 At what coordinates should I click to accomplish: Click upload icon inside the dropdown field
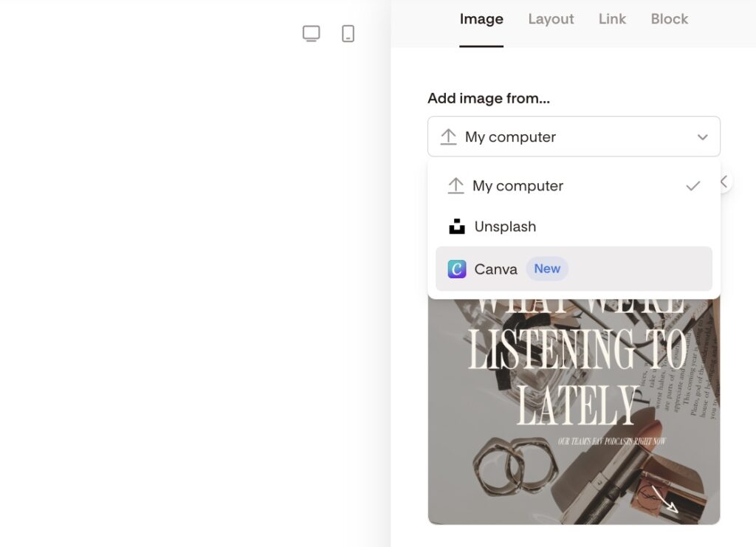tap(448, 137)
